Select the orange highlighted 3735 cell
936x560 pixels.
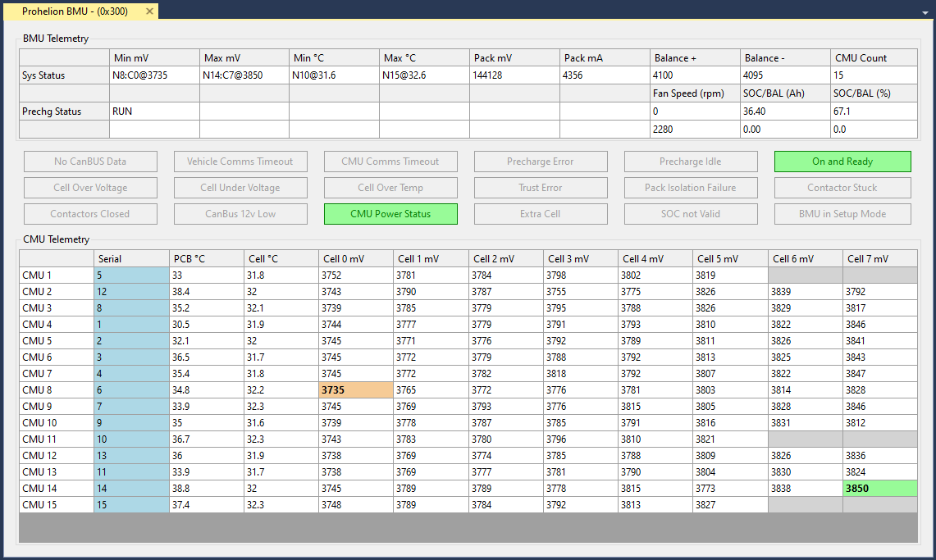click(356, 390)
